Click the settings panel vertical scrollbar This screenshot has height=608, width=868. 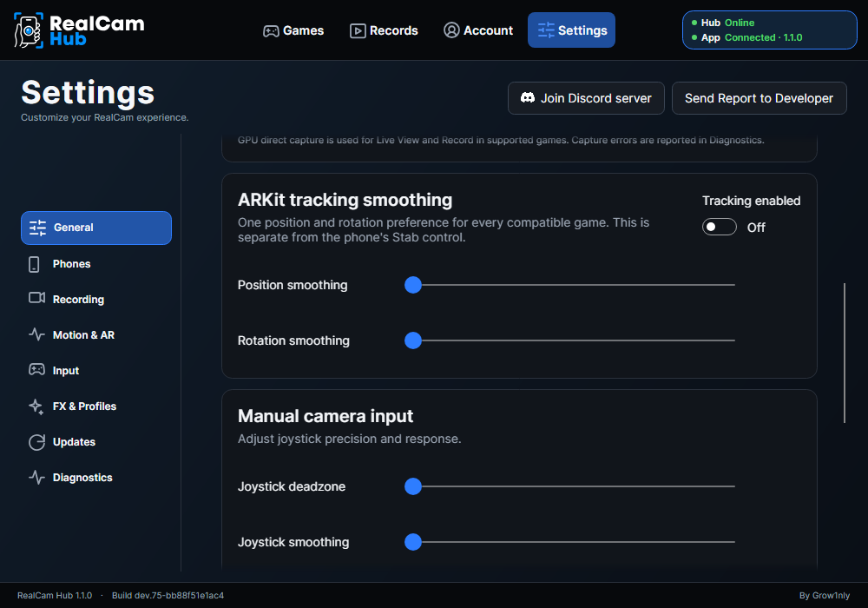click(x=845, y=353)
